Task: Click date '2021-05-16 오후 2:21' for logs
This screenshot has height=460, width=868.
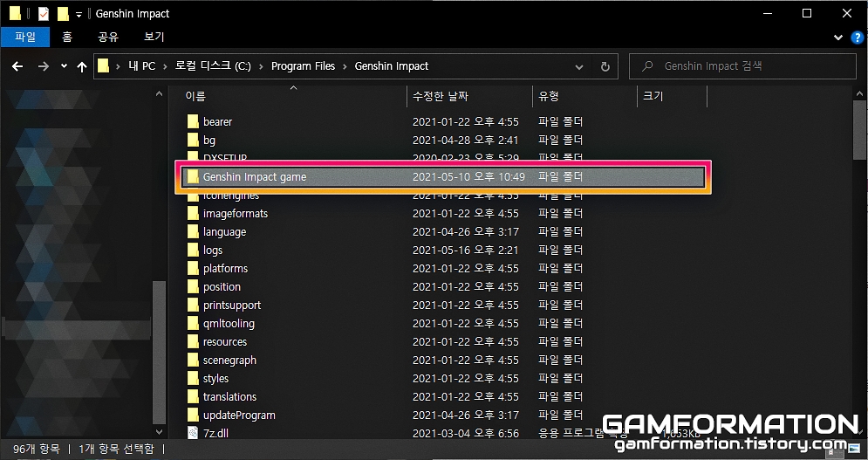Action: (466, 250)
